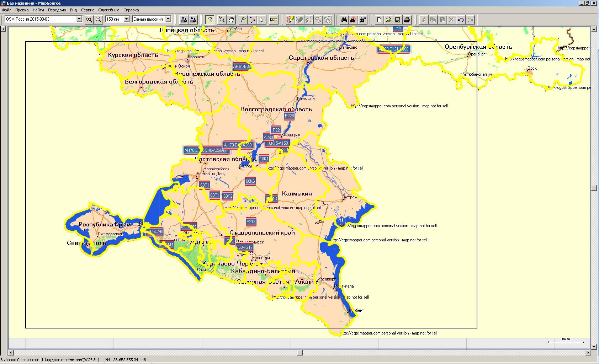Click the AH61-E38 road sign
This screenshot has width=599, height=364.
(242, 66)
